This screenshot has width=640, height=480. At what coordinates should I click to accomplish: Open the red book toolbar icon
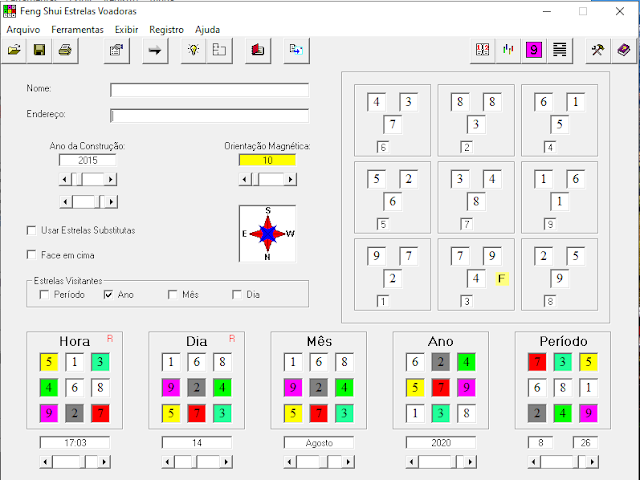tap(258, 50)
